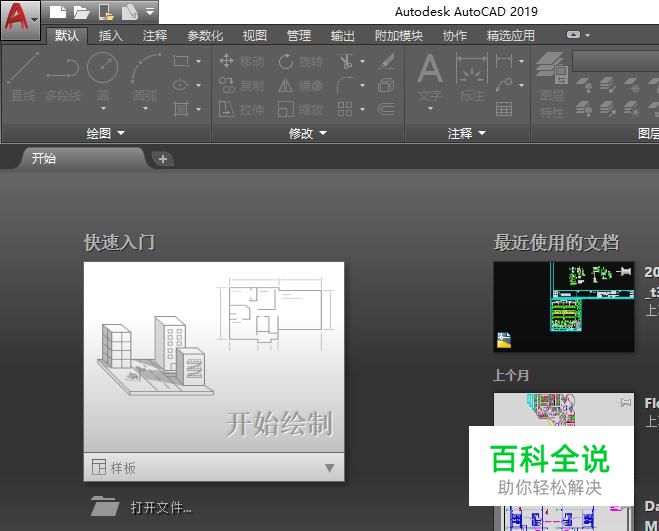Add a new drawing tab with plus button
Image resolution: width=659 pixels, height=531 pixels.
click(163, 158)
